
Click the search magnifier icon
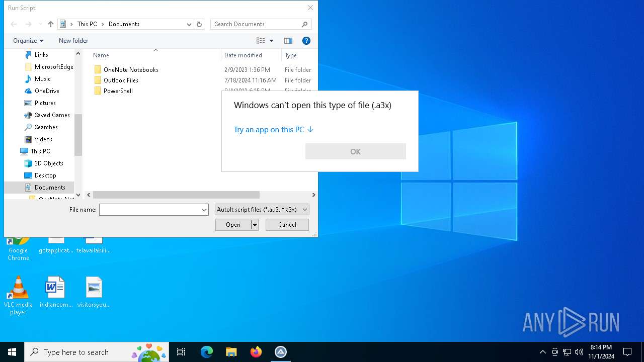click(x=304, y=24)
